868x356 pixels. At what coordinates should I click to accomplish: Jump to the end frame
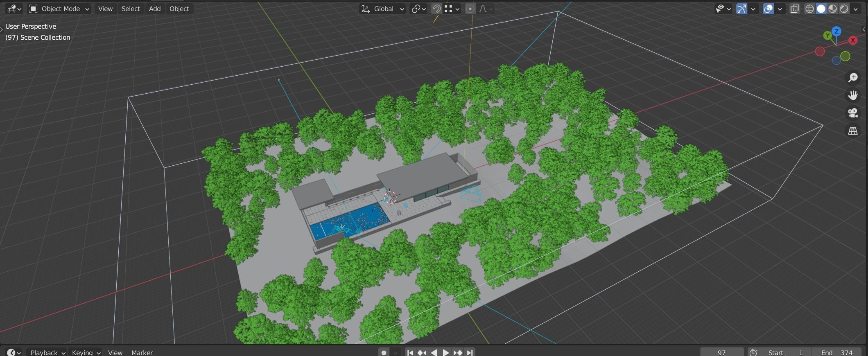(x=470, y=352)
